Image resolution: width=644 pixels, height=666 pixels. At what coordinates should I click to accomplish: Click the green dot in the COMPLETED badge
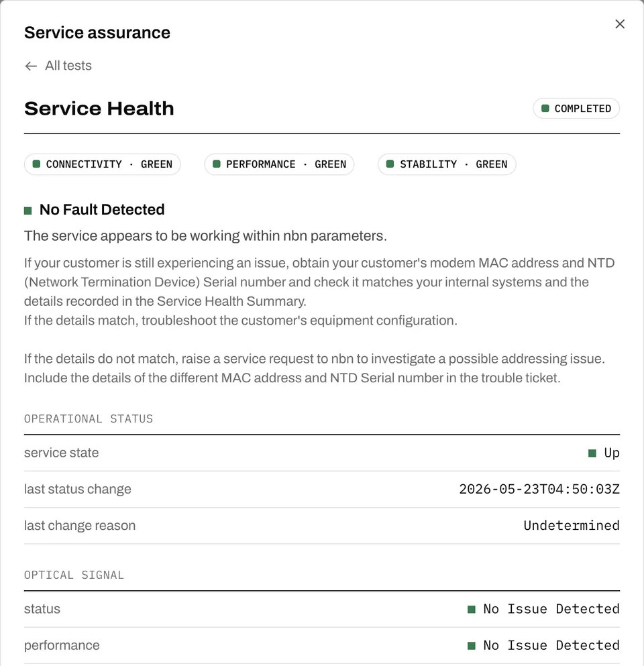(x=545, y=109)
